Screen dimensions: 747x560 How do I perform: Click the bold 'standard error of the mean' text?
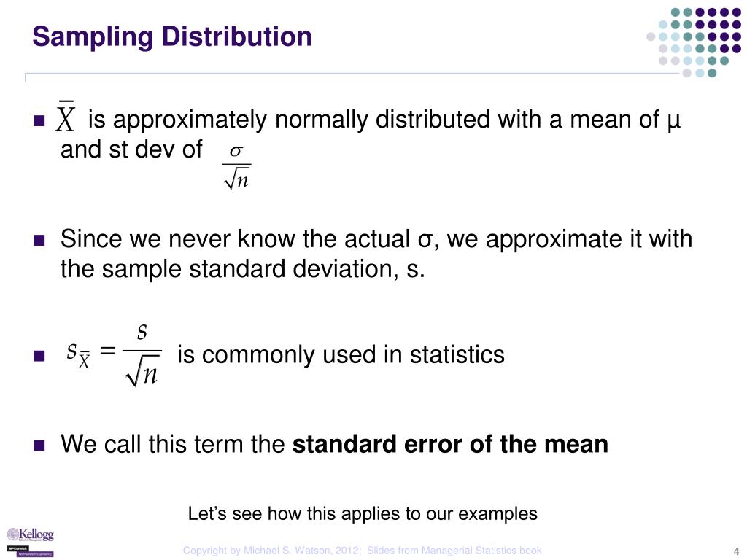(x=450, y=444)
